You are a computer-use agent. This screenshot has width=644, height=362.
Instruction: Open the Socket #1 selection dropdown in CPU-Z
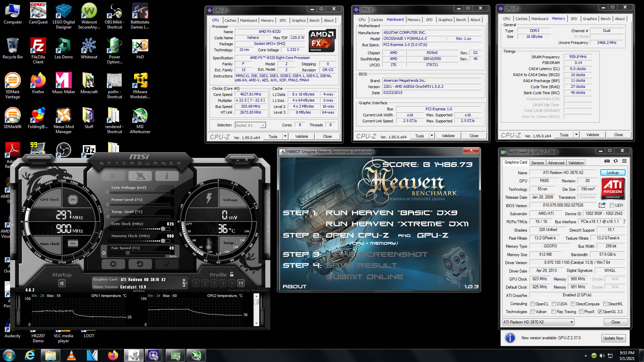coord(250,125)
